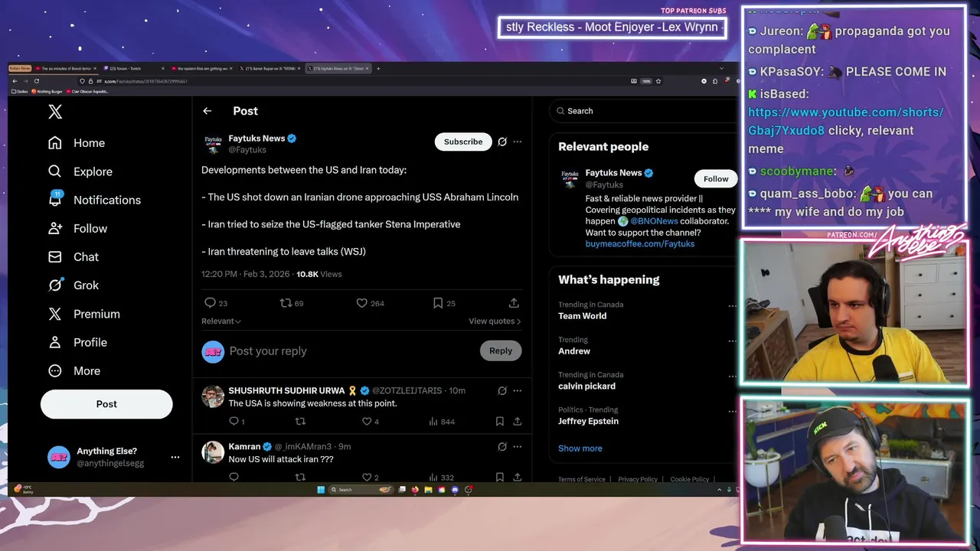Bookmark this page with the star icon

(658, 81)
